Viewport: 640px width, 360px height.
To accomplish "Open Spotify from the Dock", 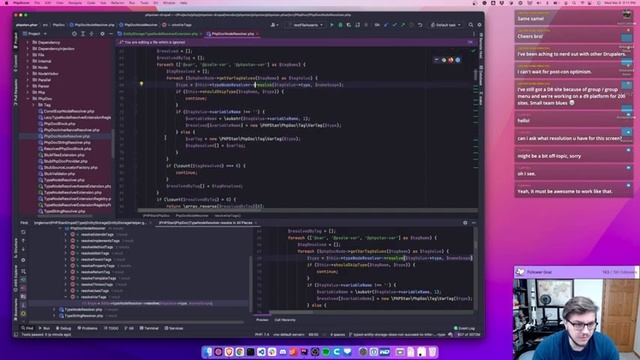I will (x=326, y=351).
